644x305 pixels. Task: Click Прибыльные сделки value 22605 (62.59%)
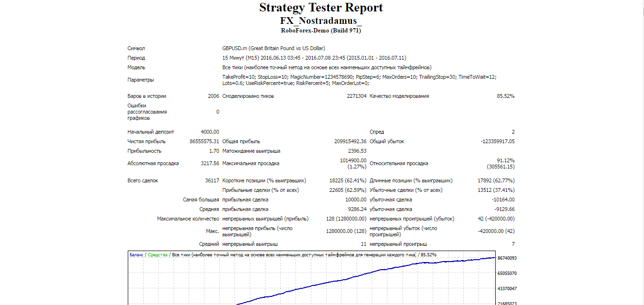[x=348, y=190]
